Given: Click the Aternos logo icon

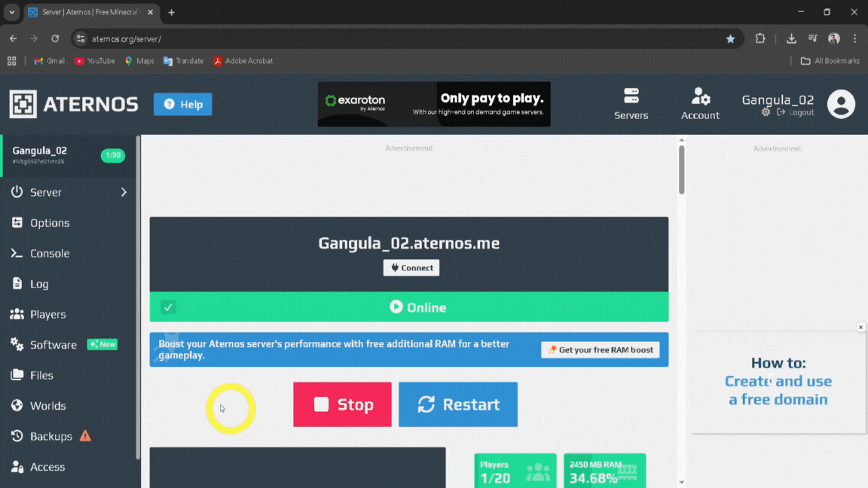Looking at the screenshot, I should click(x=23, y=104).
